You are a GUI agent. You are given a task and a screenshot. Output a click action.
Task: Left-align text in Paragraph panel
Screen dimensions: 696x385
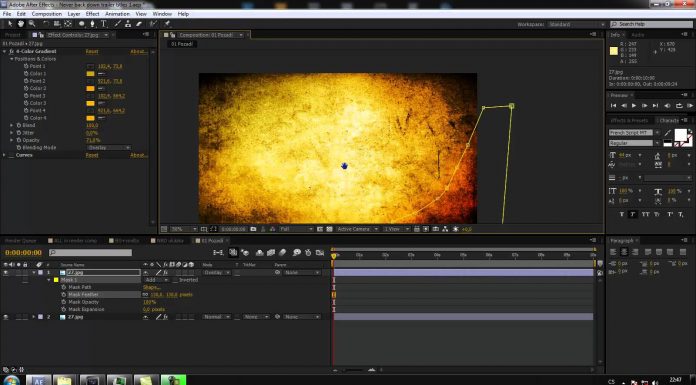(613, 252)
